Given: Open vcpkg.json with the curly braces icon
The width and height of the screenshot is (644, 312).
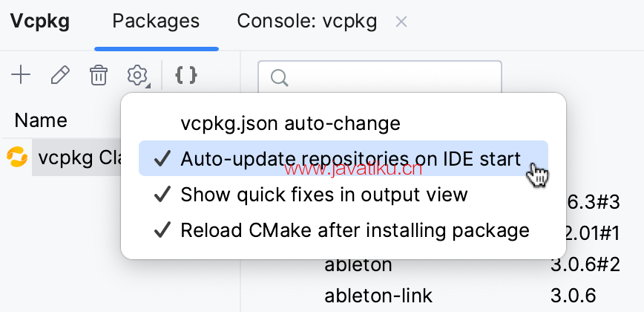Looking at the screenshot, I should 186,76.
